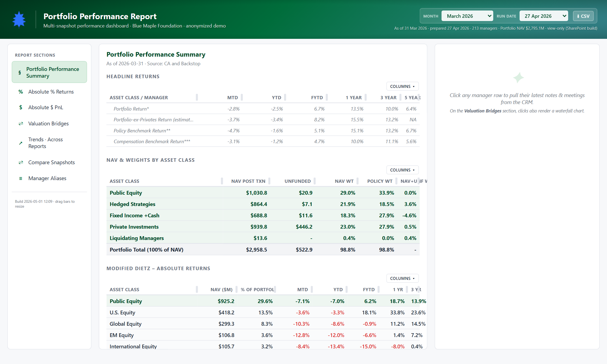Click the percent icon beside Absolute % Returns

(x=21, y=92)
